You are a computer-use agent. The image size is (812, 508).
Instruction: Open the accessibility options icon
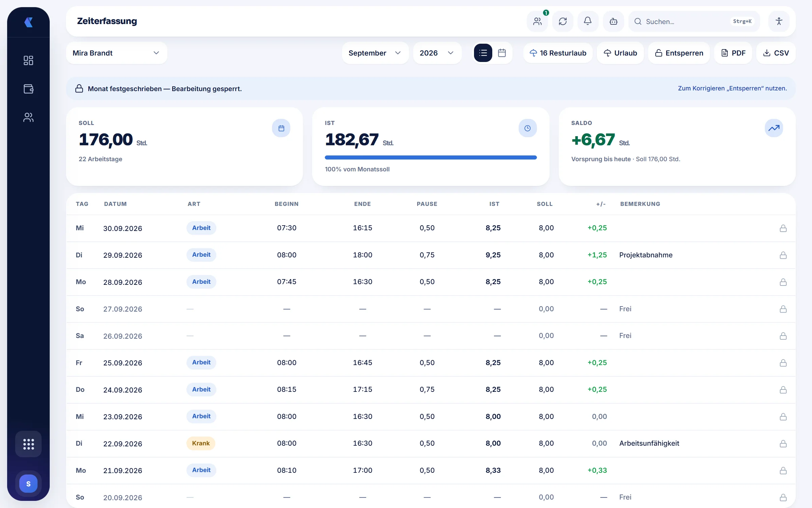(x=779, y=21)
